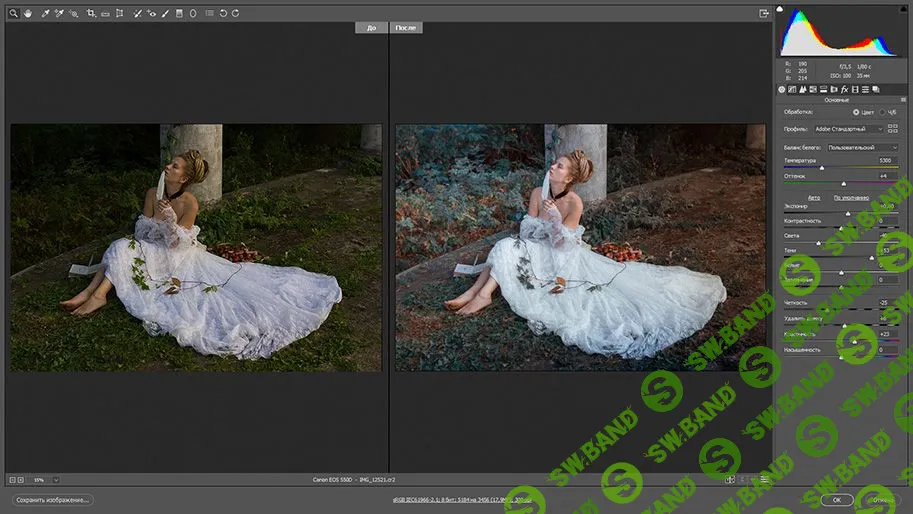Select the Crop tool
The height and width of the screenshot is (514, 913).
(x=91, y=13)
